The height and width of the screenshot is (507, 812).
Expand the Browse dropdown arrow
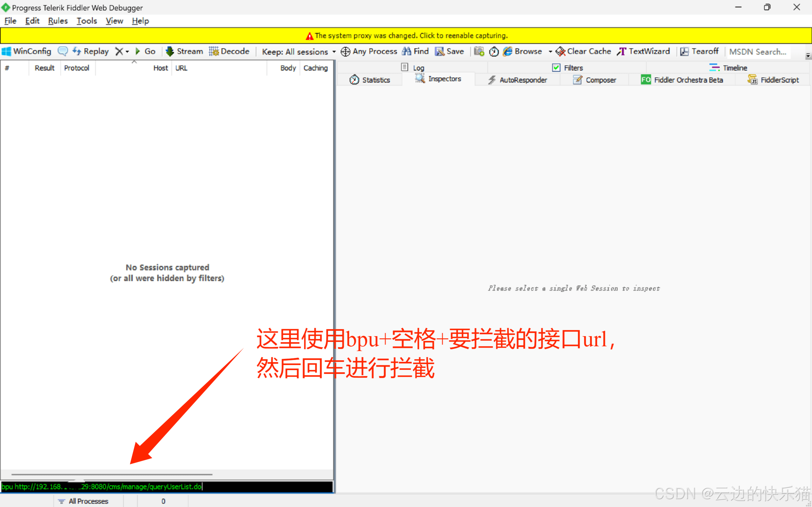tap(550, 52)
